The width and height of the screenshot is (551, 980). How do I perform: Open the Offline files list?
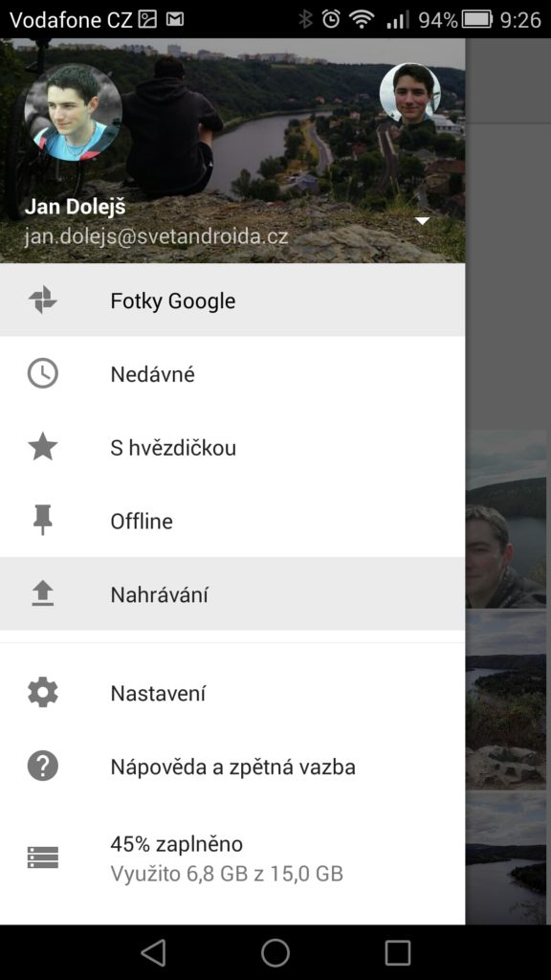[232, 521]
